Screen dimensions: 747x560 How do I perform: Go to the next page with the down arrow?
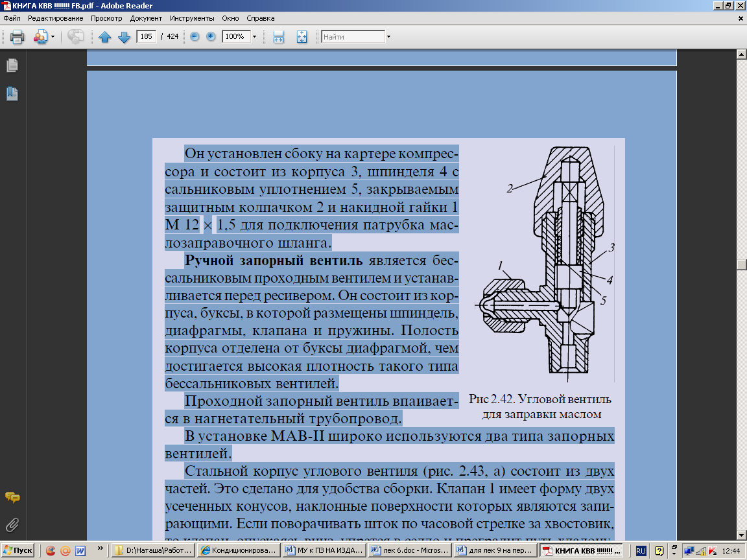click(x=124, y=37)
